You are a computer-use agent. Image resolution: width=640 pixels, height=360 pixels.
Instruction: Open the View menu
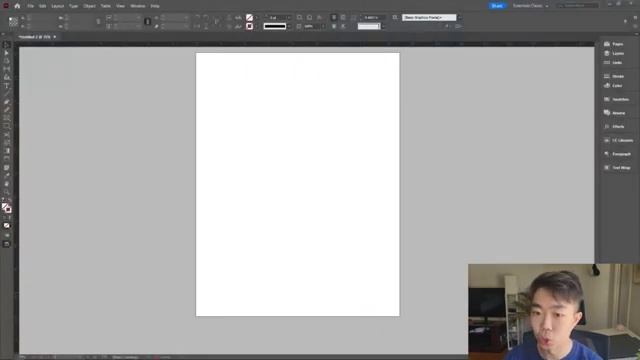tap(120, 6)
